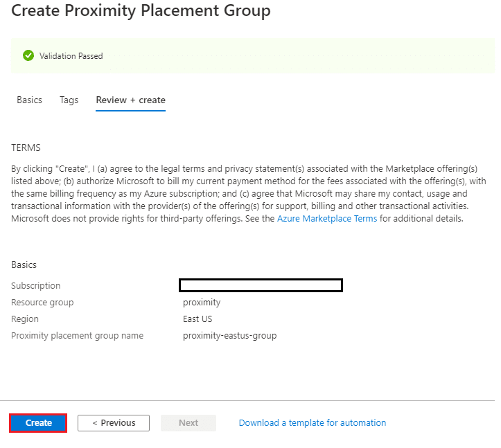Click the Create Proximity Placement Group title
501x448 pixels.
point(141,10)
